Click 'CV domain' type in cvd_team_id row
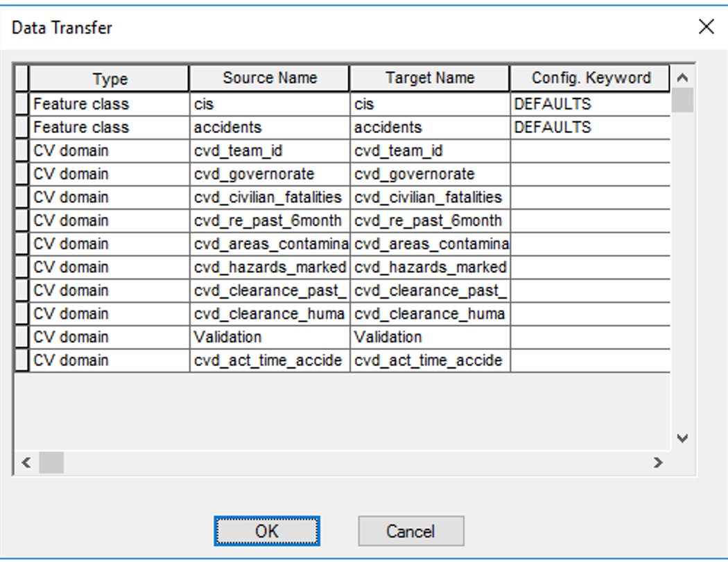This screenshot has width=728, height=562. [x=109, y=150]
